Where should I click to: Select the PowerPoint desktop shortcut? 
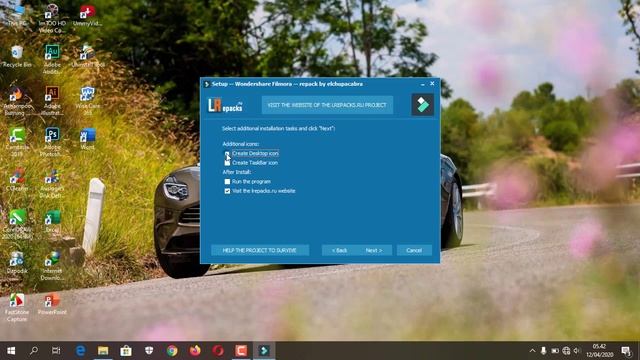tap(52, 304)
